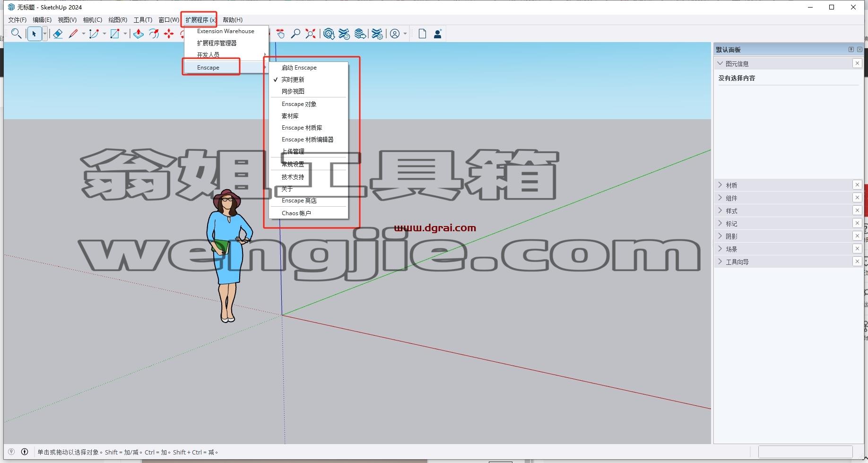Image resolution: width=868 pixels, height=463 pixels.
Task: Expand the 场景 panel section
Action: point(720,249)
